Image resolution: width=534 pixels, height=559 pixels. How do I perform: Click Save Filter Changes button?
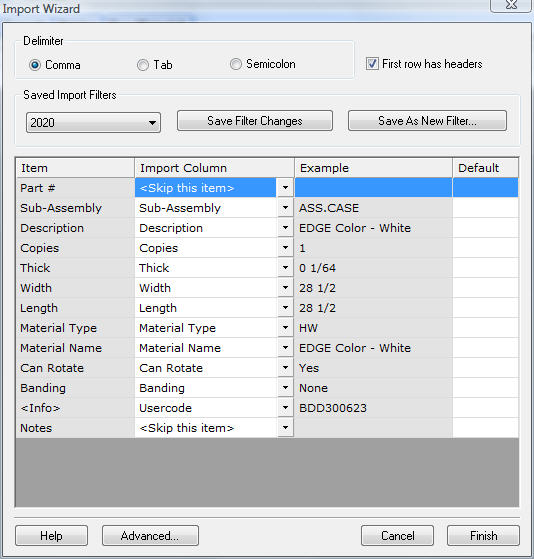(x=255, y=121)
